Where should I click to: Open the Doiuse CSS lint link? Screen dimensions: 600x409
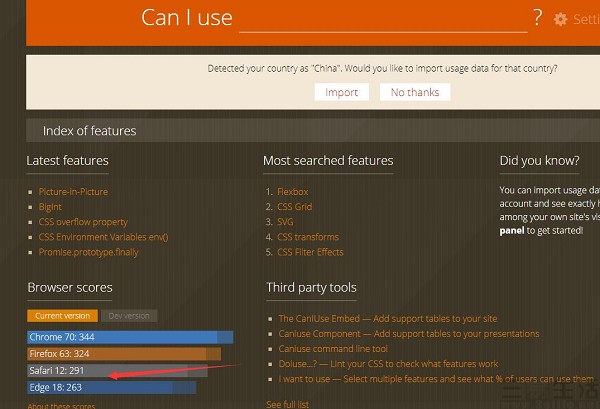pos(388,364)
